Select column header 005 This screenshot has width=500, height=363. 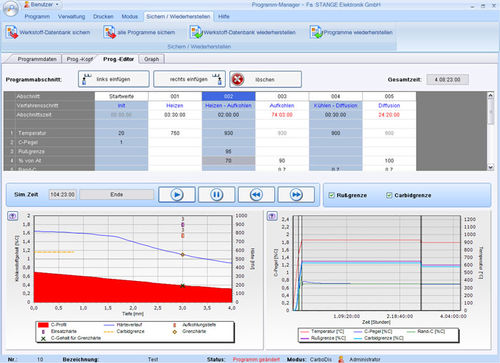coord(389,96)
